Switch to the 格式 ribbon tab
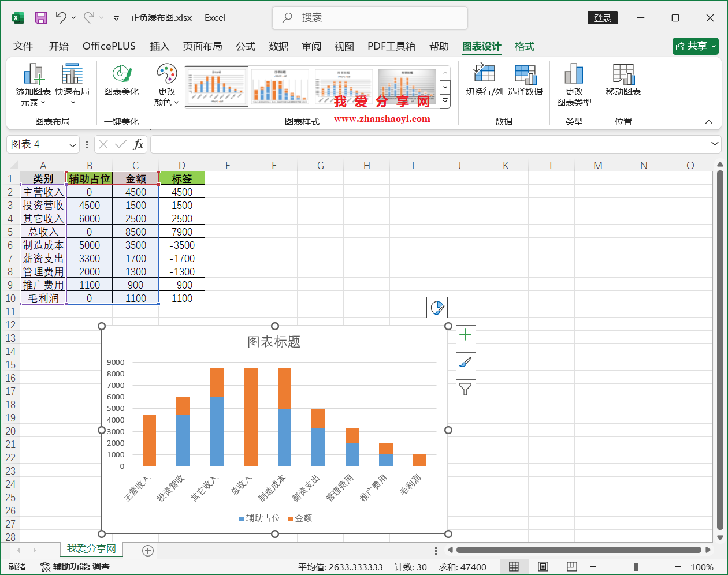This screenshot has height=575, width=728. coord(524,46)
